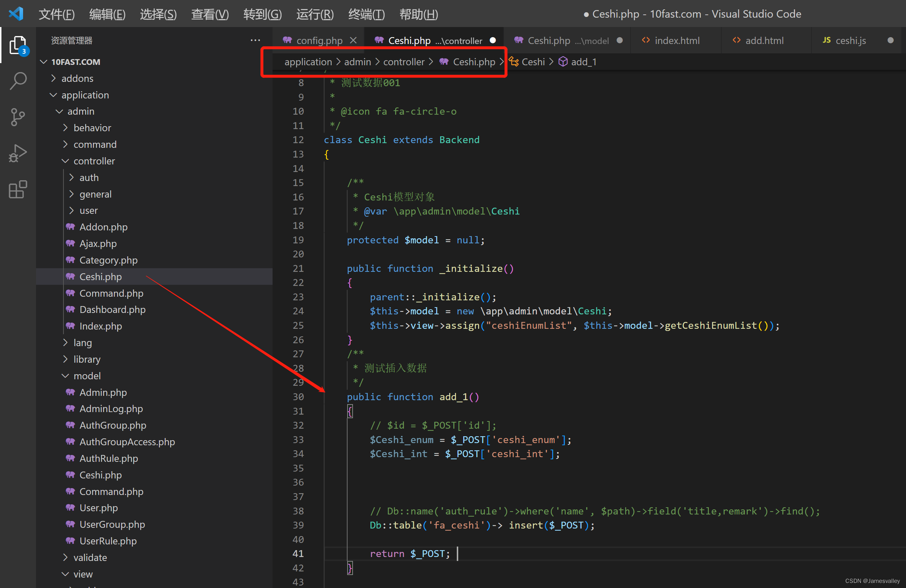Click "admin" in the breadcrumb path
Screen dimensions: 906x588
pos(357,62)
